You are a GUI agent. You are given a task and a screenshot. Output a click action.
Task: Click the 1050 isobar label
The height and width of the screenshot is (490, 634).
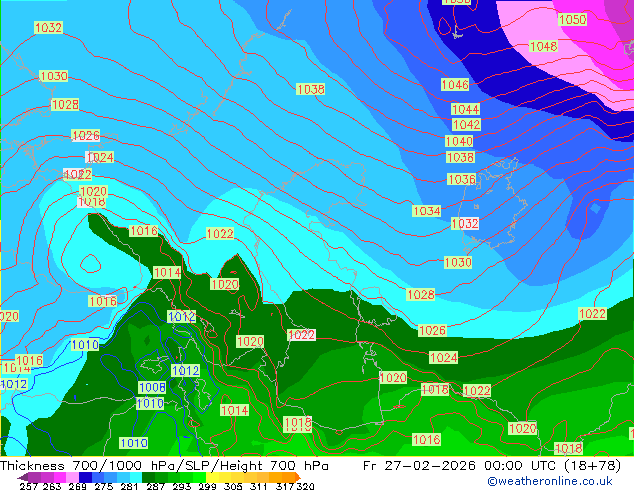click(x=572, y=19)
